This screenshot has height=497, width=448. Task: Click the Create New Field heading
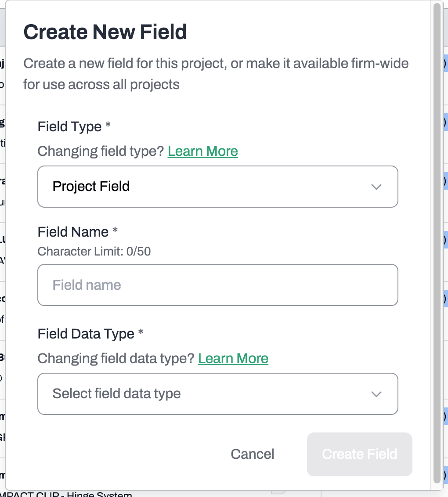[x=105, y=32]
